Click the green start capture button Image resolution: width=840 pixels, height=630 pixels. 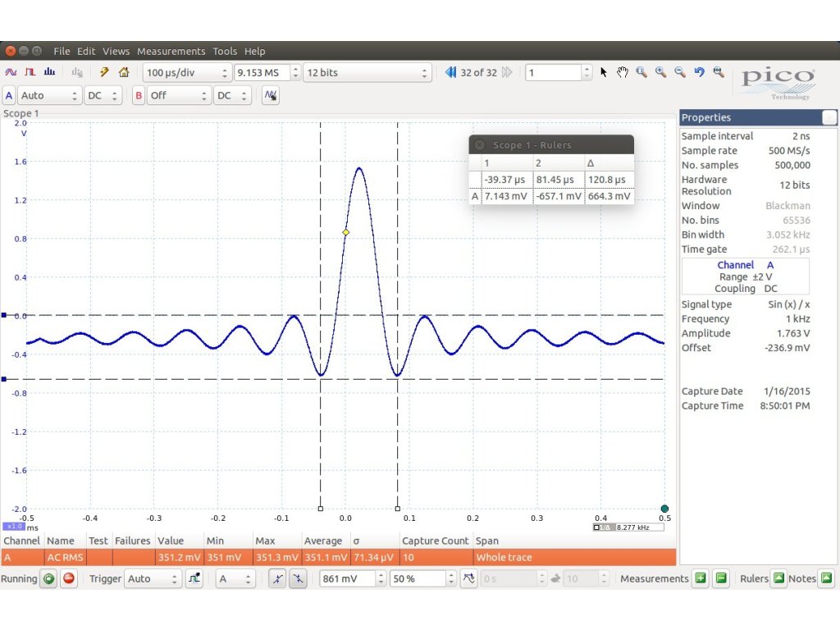pos(48,578)
